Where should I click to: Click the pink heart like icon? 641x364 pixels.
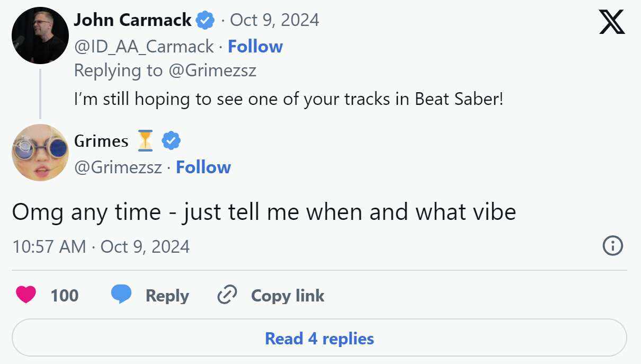coord(26,295)
